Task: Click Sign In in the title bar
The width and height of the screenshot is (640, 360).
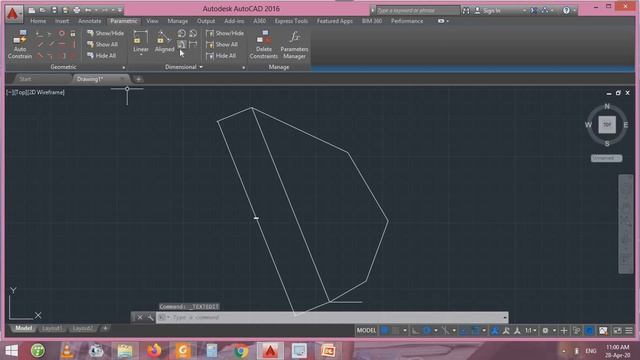Action: click(487, 11)
